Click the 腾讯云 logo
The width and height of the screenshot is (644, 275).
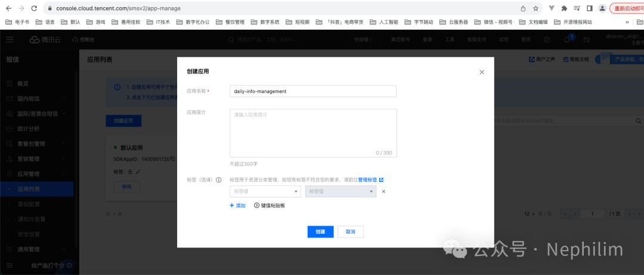click(45, 39)
